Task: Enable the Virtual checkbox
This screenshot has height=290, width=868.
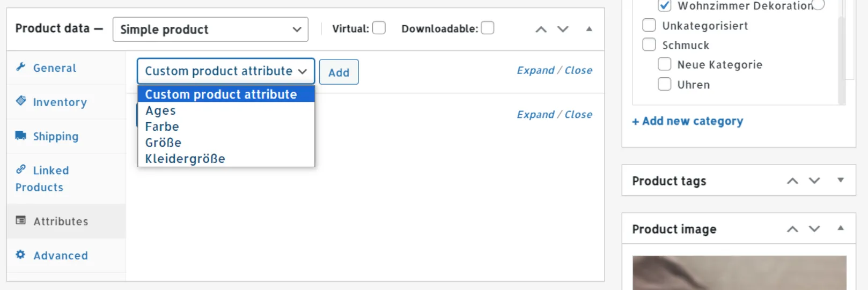Action: (x=379, y=28)
